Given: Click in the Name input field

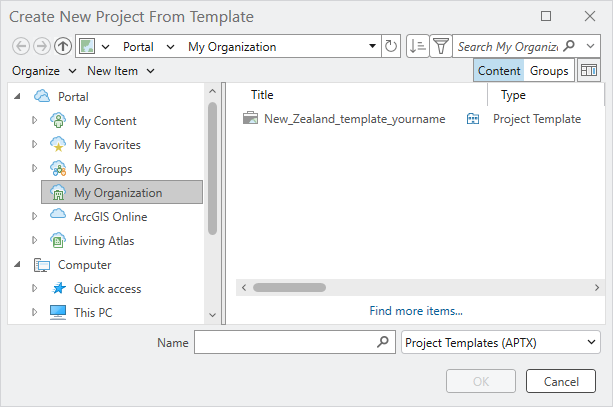Looking at the screenshot, I should point(285,343).
